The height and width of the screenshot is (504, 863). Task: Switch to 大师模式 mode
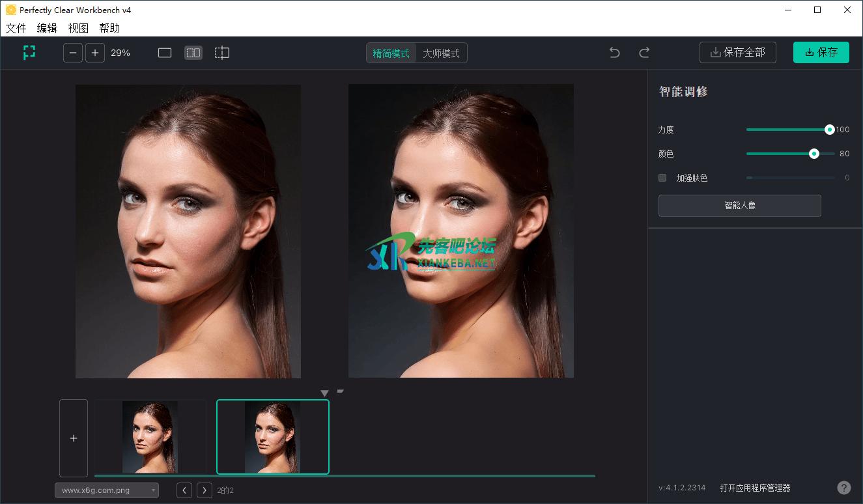pos(441,53)
